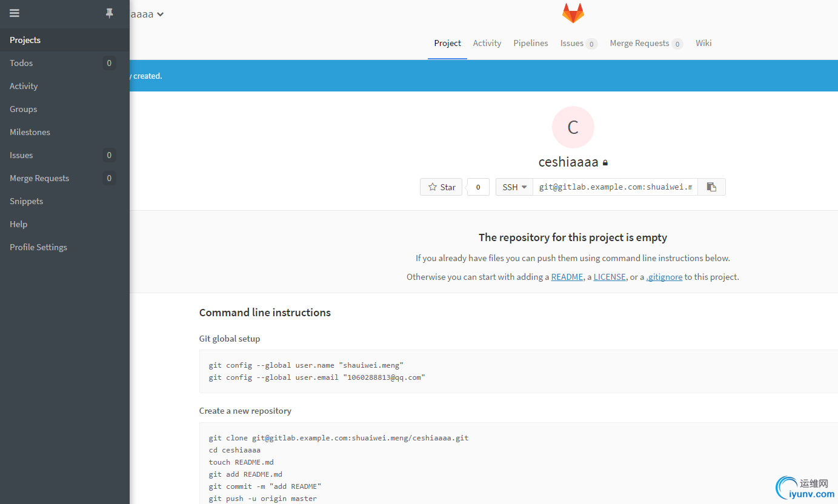Image resolution: width=838 pixels, height=504 pixels.
Task: Click the README link
Action: (567, 277)
